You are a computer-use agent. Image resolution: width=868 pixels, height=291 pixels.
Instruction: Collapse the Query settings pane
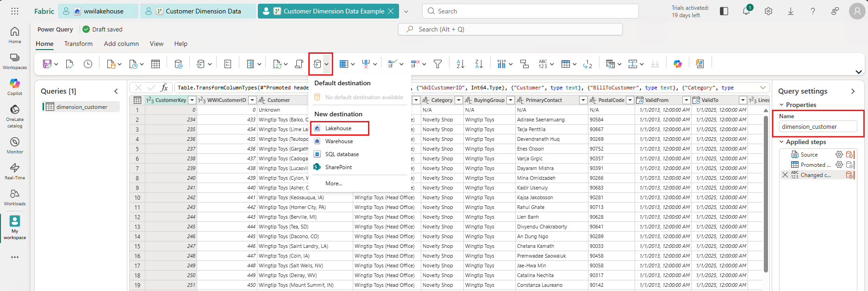pos(853,91)
